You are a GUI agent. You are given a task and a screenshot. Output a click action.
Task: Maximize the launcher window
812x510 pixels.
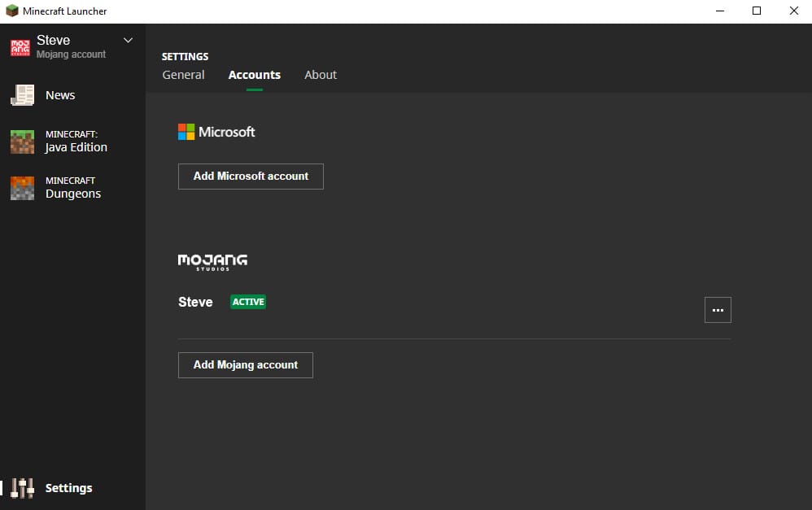757,11
